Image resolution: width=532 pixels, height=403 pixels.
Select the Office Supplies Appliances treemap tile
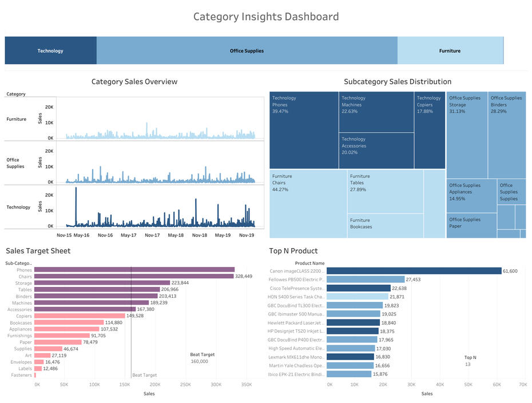[x=471, y=195]
